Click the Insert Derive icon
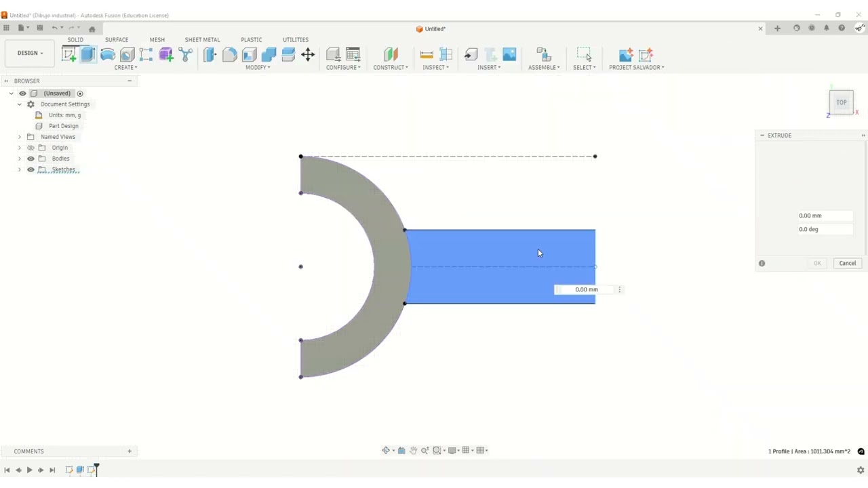Image resolution: width=868 pixels, height=488 pixels. coord(471,55)
